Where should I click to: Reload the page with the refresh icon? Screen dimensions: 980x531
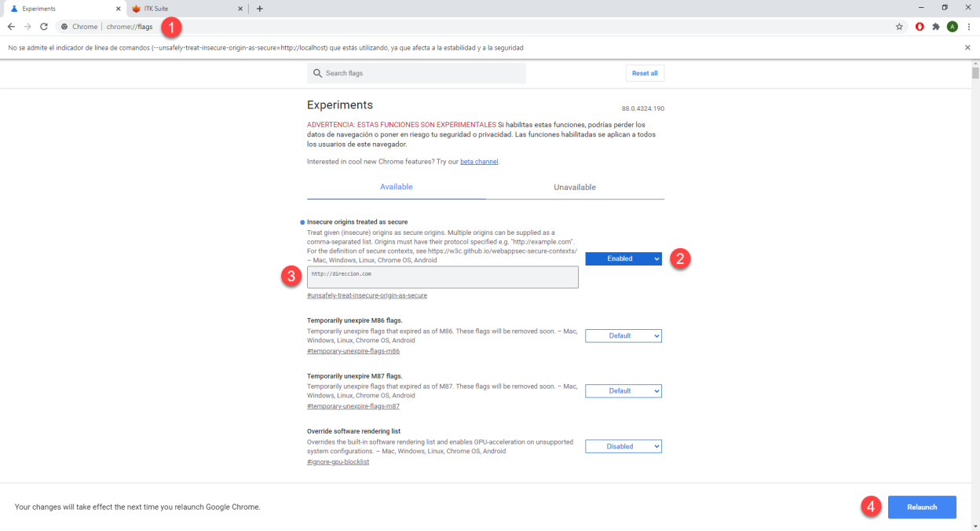pyautogui.click(x=44, y=27)
